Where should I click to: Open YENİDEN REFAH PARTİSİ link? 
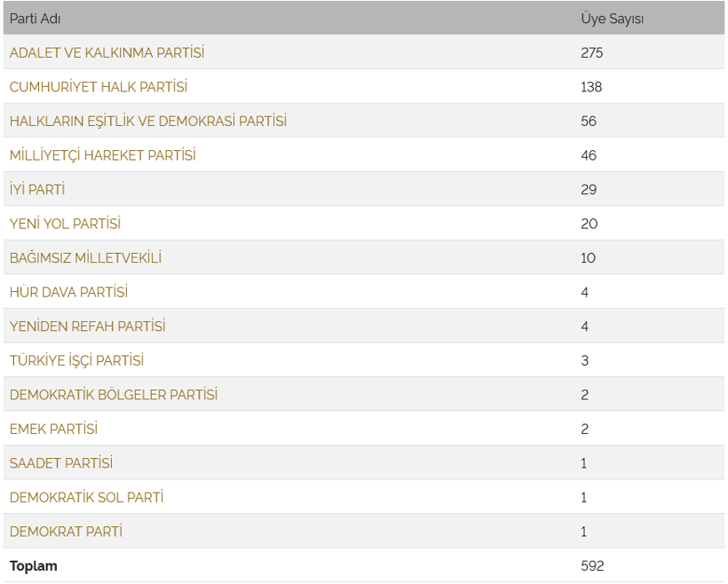(x=87, y=327)
